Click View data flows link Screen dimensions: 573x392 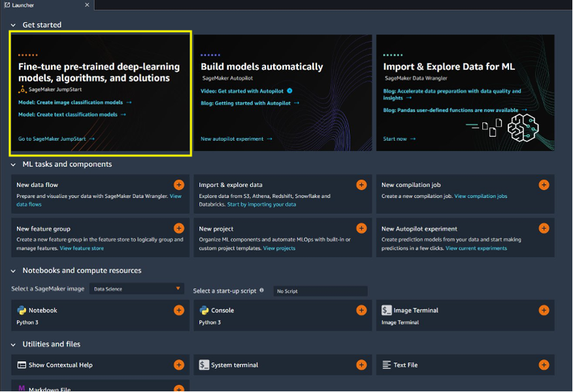(99, 200)
